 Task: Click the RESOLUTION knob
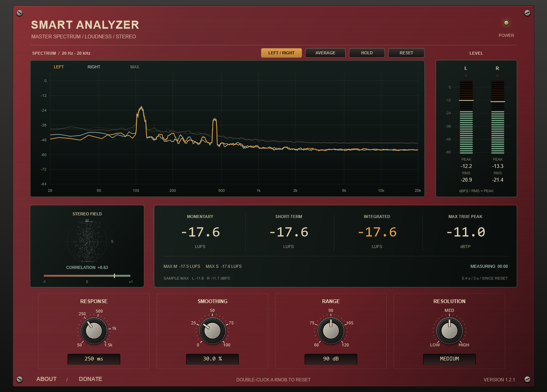pos(449,331)
